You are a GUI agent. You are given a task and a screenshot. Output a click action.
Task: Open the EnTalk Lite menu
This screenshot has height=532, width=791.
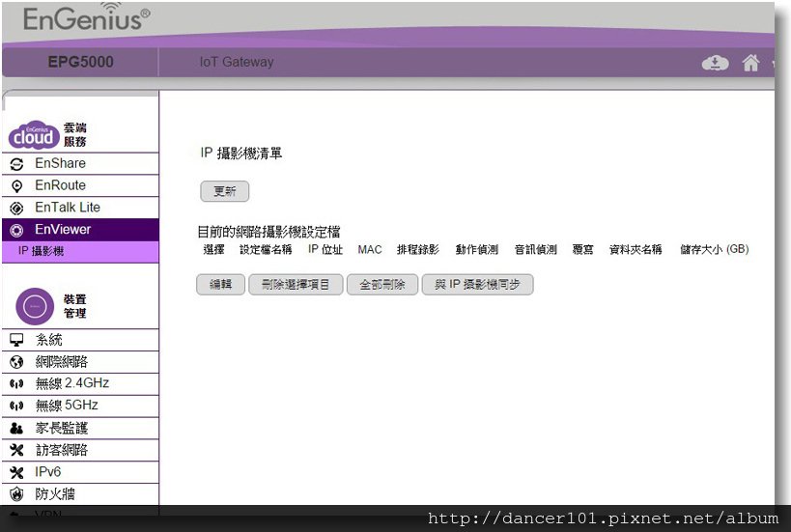tap(80, 208)
